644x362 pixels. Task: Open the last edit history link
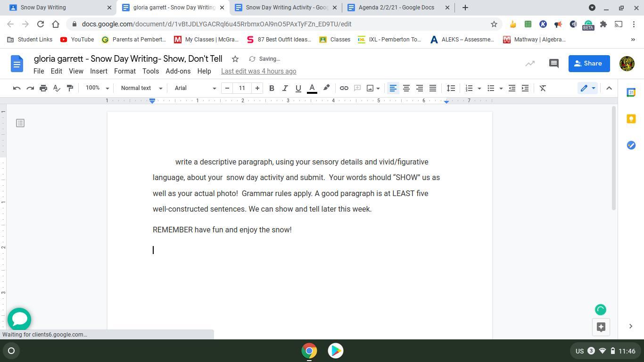point(258,71)
